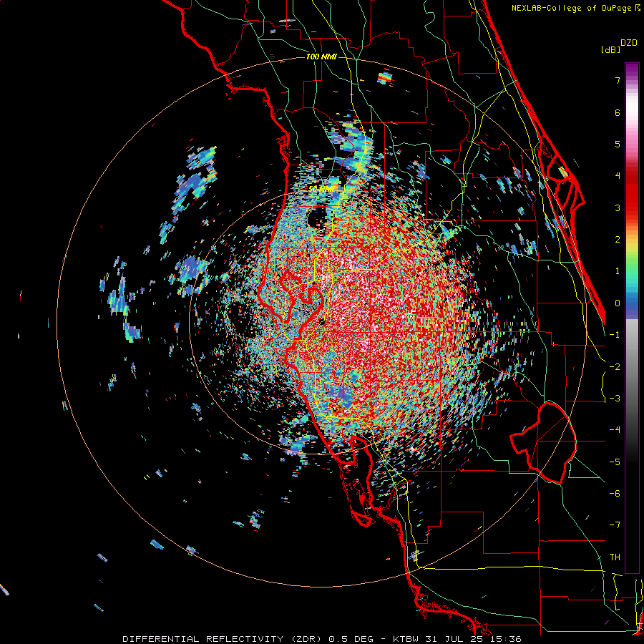Click the DZD legend title
Viewport: 644px width, 644px height.
pos(629,43)
